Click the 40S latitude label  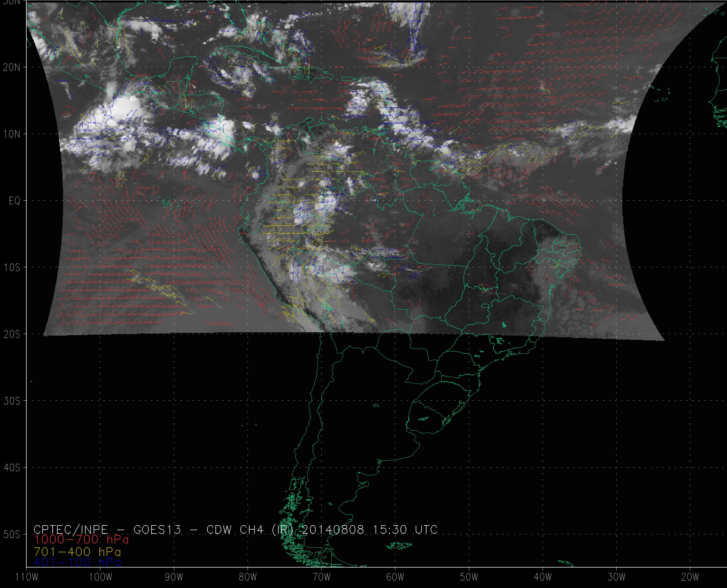coord(12,468)
